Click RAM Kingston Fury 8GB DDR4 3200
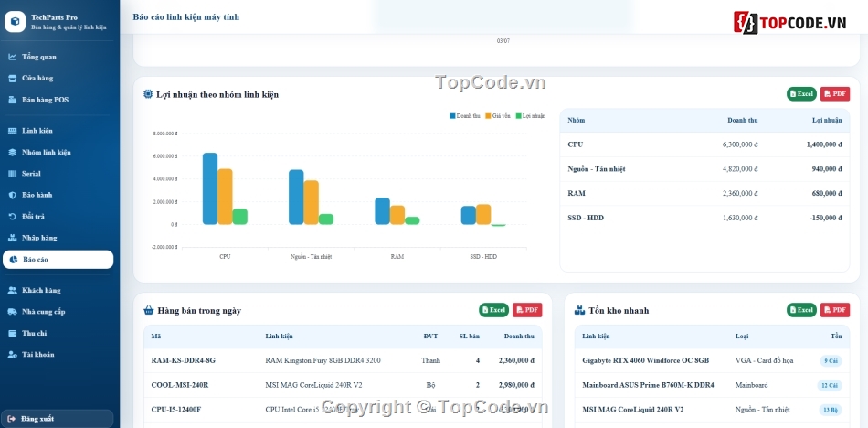This screenshot has width=868, height=428. click(323, 360)
